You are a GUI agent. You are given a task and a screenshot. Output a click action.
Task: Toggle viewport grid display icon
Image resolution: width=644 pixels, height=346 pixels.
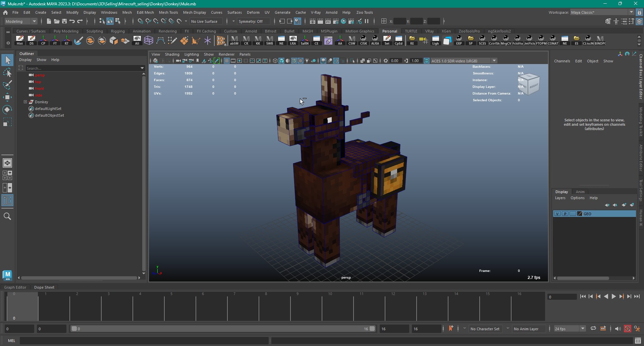[227, 61]
